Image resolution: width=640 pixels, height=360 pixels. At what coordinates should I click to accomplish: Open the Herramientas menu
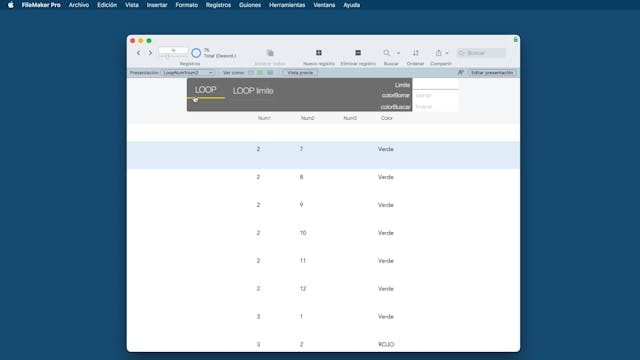pos(287,5)
